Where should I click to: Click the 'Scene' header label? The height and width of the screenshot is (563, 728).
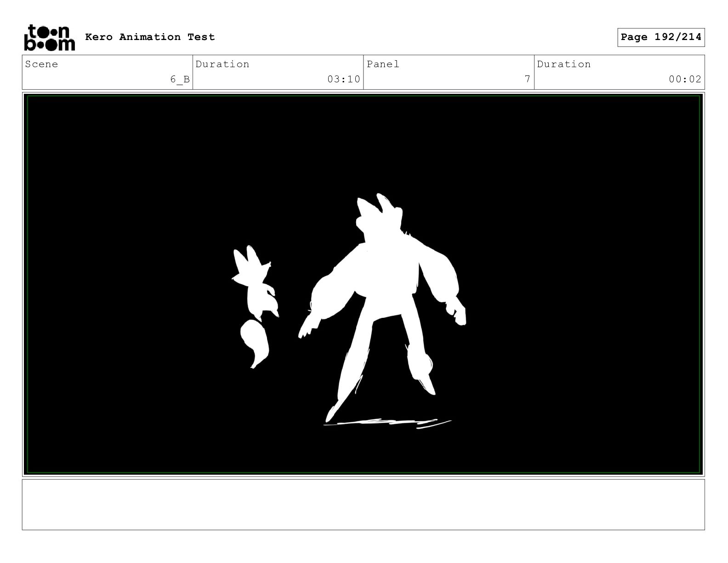coord(42,64)
